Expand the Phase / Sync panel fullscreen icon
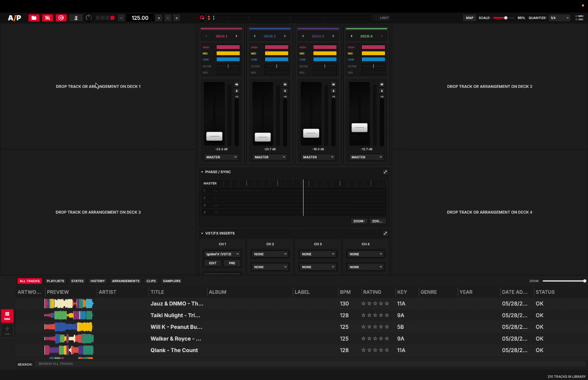588x380 pixels. click(385, 172)
